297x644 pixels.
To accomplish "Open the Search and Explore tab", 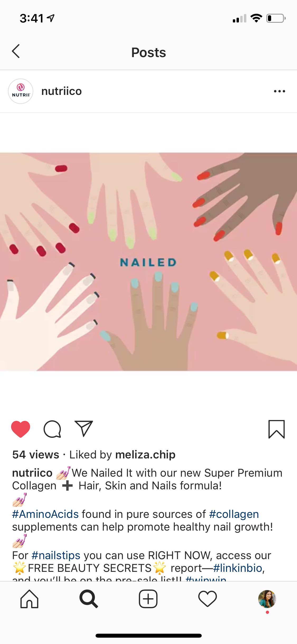I will click(x=89, y=599).
